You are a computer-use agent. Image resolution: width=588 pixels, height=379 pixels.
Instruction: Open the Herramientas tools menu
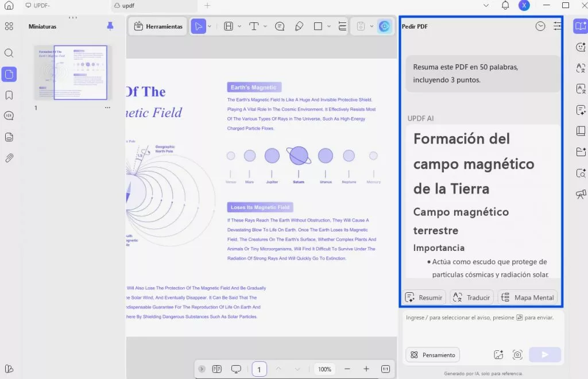158,26
